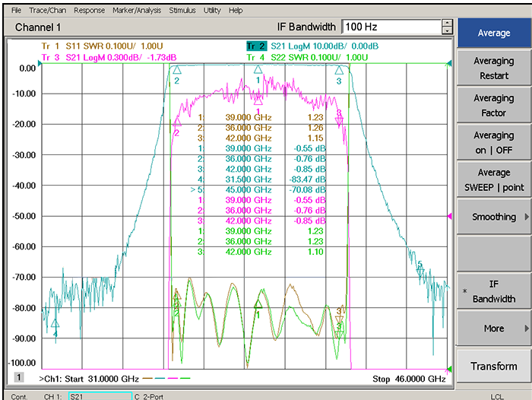The height and width of the screenshot is (400, 532).
Task: Click the IF Bandwidth softkey
Action: point(494,291)
